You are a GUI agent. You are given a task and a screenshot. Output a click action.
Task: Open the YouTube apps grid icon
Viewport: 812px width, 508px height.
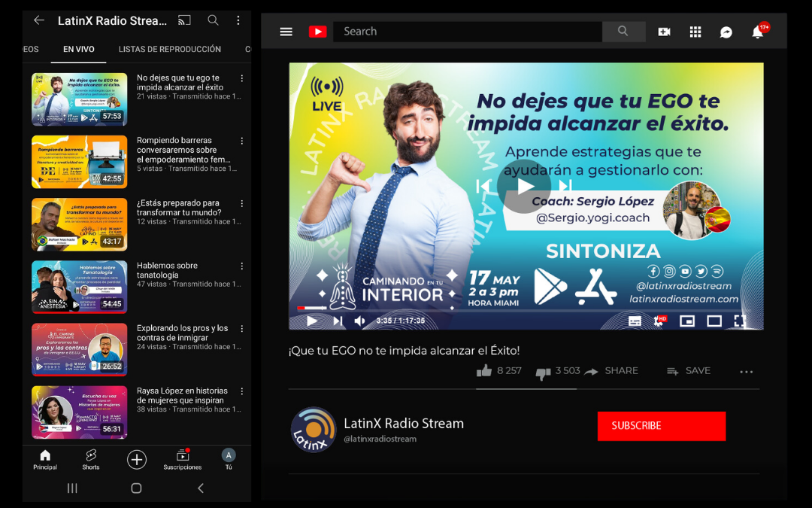pos(695,32)
